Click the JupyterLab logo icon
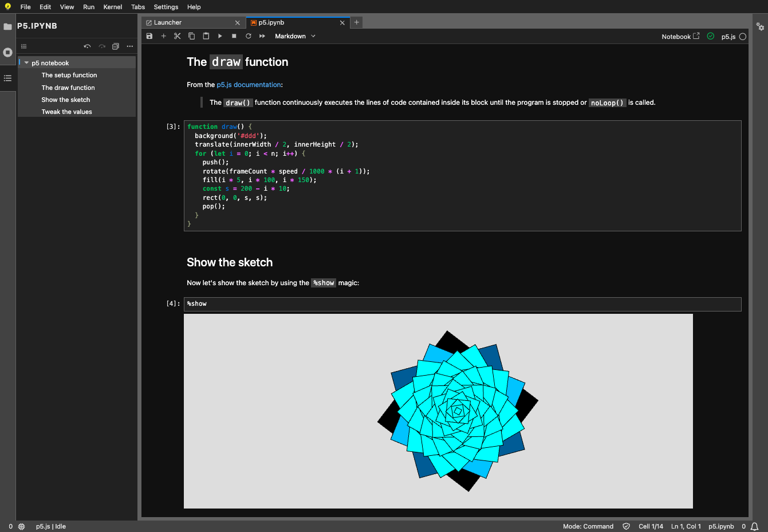Image resolution: width=768 pixels, height=532 pixels. click(x=7, y=7)
